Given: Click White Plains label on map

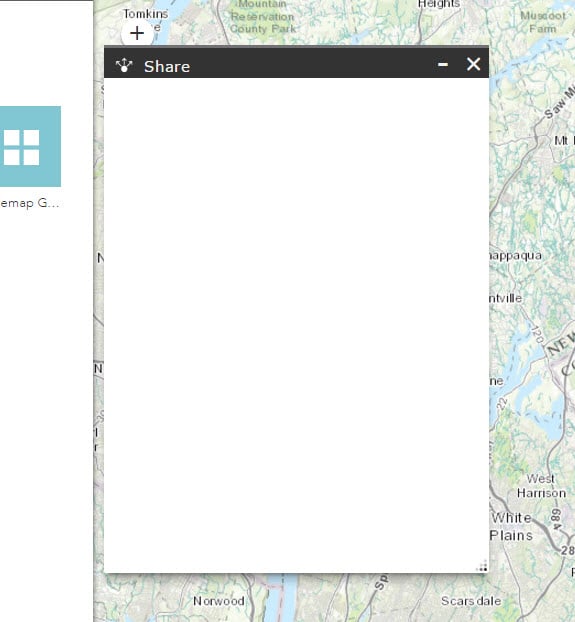Looking at the screenshot, I should 512,526.
